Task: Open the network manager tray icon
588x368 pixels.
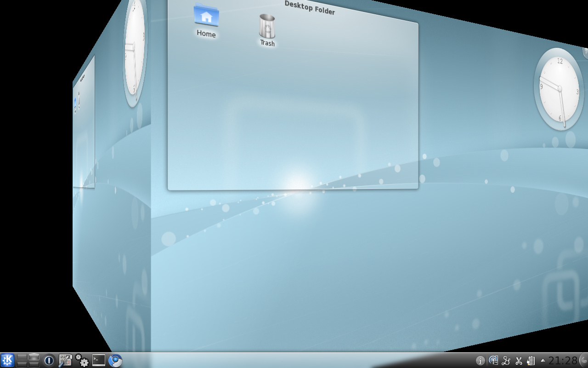Action: [493, 361]
